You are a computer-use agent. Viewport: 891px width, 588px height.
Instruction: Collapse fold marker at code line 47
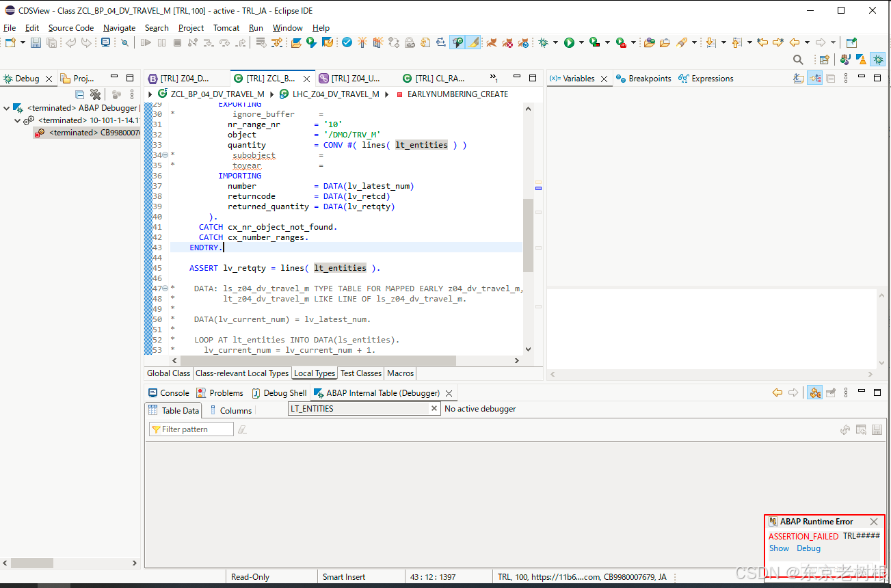165,289
